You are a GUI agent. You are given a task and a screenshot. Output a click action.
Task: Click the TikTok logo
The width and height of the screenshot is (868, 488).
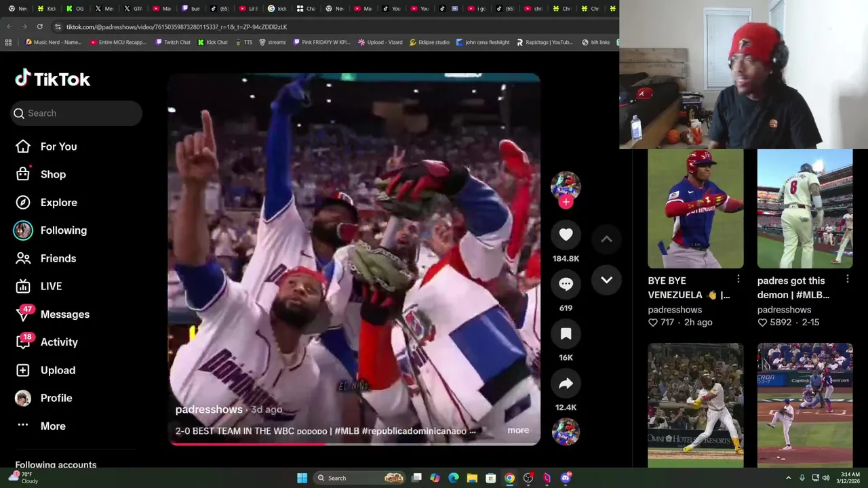[x=52, y=79]
